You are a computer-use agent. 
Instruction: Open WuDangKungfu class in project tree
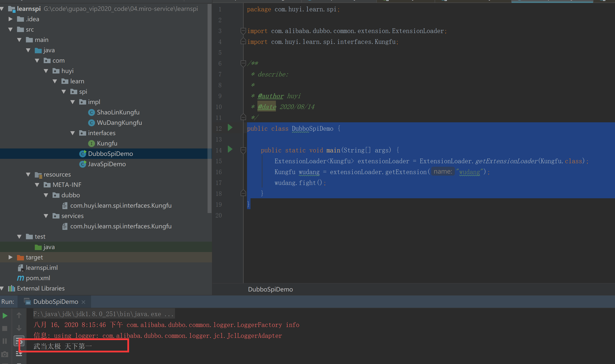point(119,123)
